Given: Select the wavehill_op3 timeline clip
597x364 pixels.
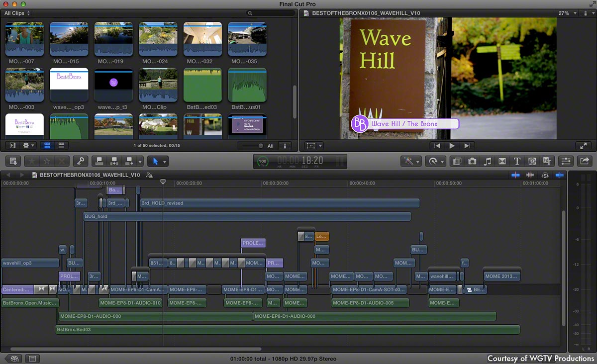Looking at the screenshot, I should (30, 263).
